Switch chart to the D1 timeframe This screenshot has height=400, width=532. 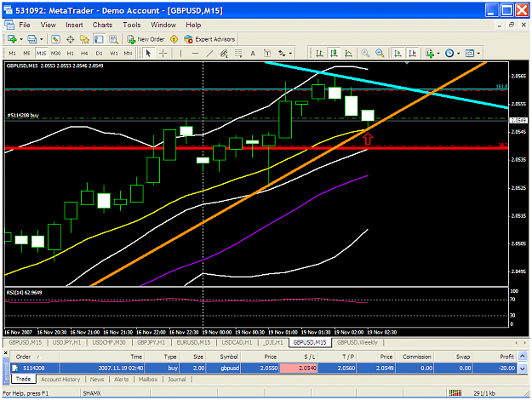(x=99, y=54)
